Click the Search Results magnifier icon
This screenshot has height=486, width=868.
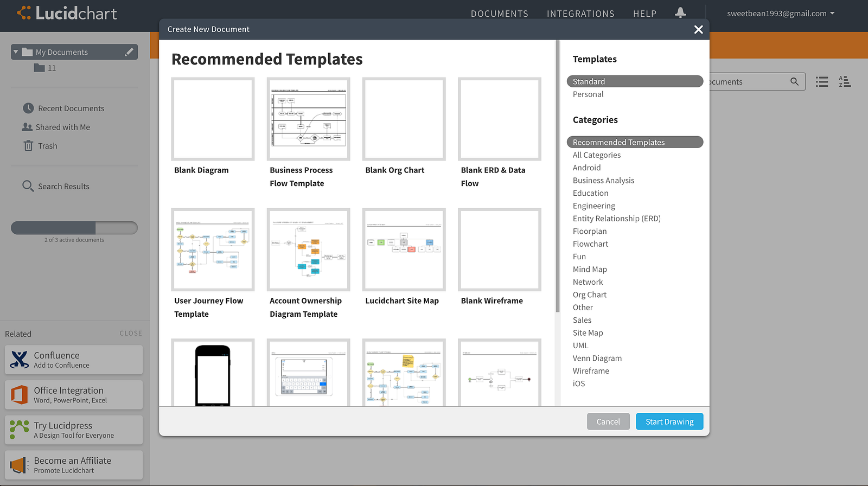(28, 186)
